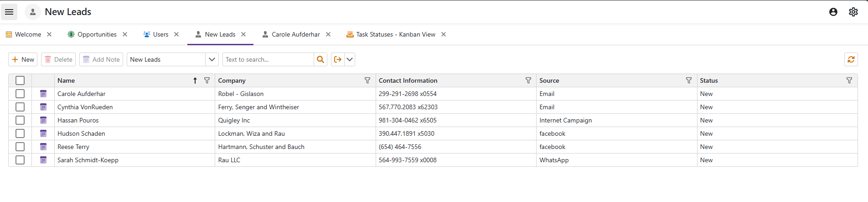The image size is (868, 202).
Task: Open note icon for Carole Aufderhar row
Action: [43, 94]
